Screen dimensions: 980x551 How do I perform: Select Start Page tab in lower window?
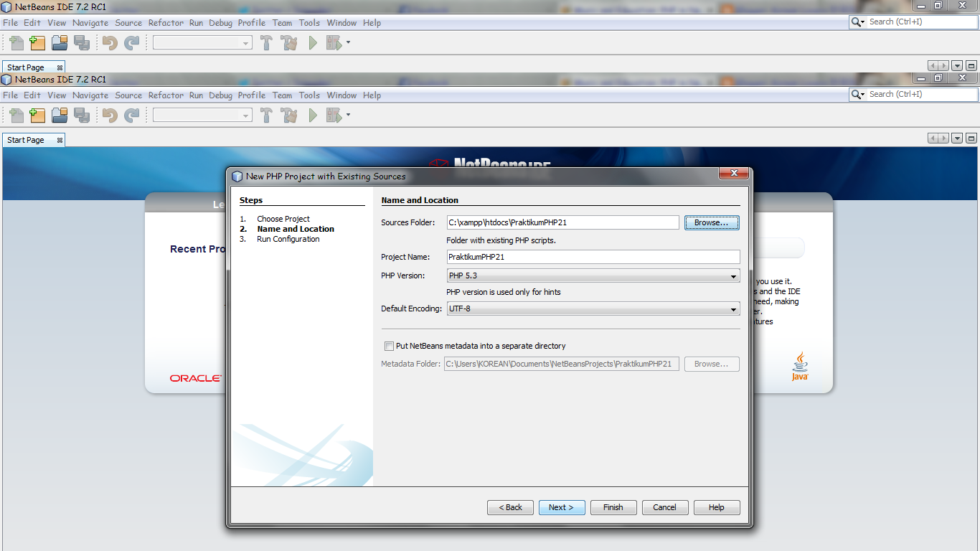point(26,141)
